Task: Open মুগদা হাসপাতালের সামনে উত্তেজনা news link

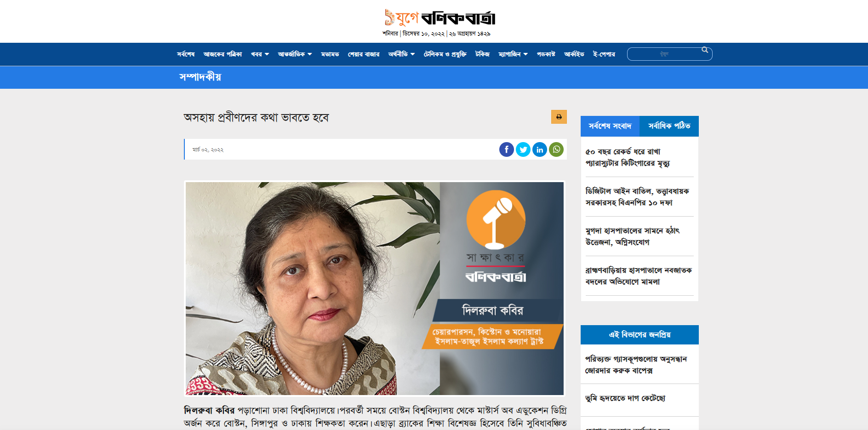Action: [632, 236]
